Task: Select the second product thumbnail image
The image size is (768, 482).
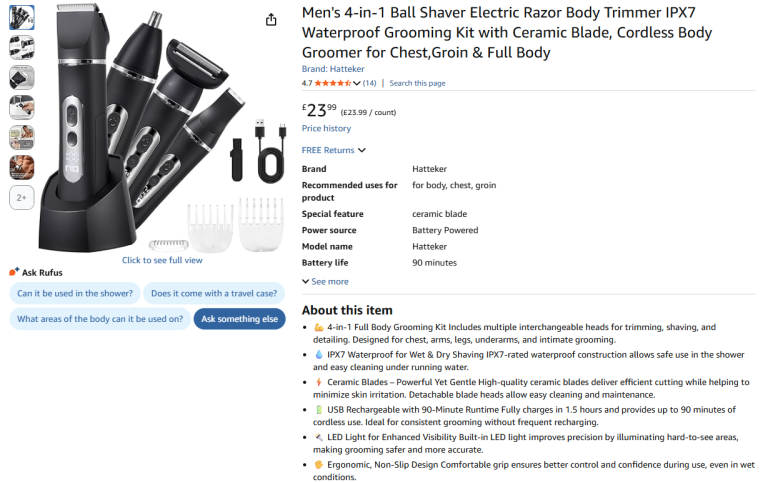Action: (x=22, y=47)
